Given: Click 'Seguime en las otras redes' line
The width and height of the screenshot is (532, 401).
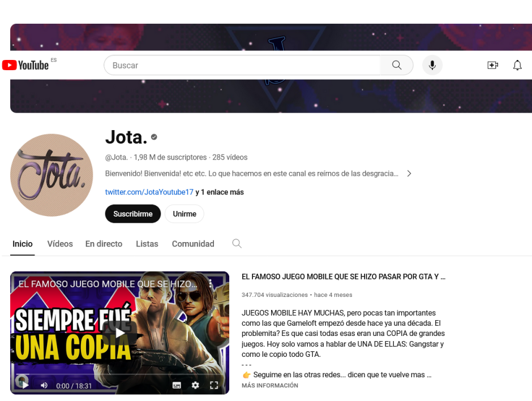Looking at the screenshot, I should 337,375.
